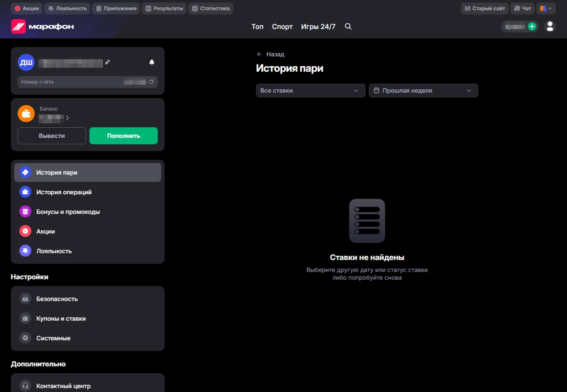Open Безопасность settings
This screenshot has height=392, width=567.
coord(88,299)
